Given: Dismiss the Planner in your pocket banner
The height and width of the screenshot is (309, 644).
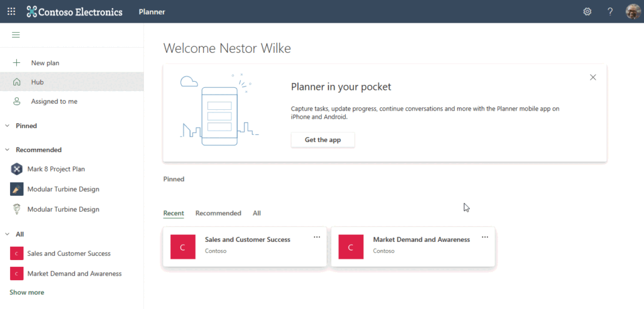Looking at the screenshot, I should click(593, 77).
